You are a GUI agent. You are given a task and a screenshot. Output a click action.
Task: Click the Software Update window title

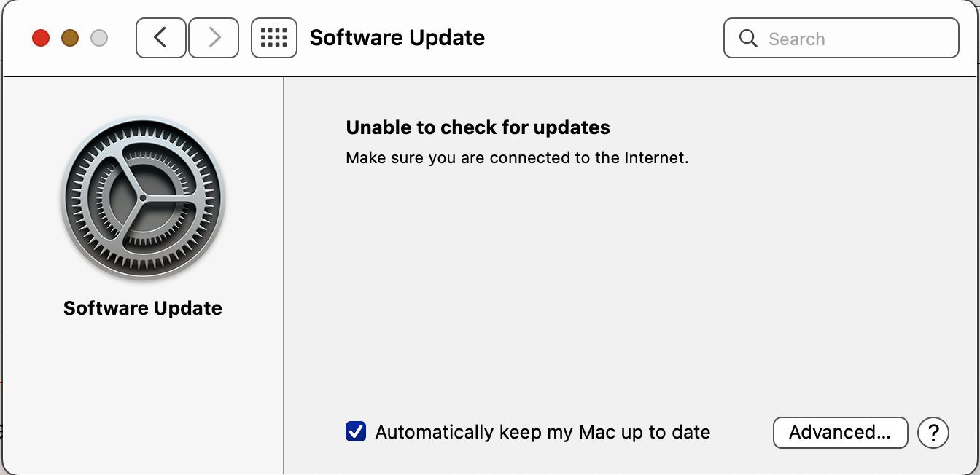(397, 37)
